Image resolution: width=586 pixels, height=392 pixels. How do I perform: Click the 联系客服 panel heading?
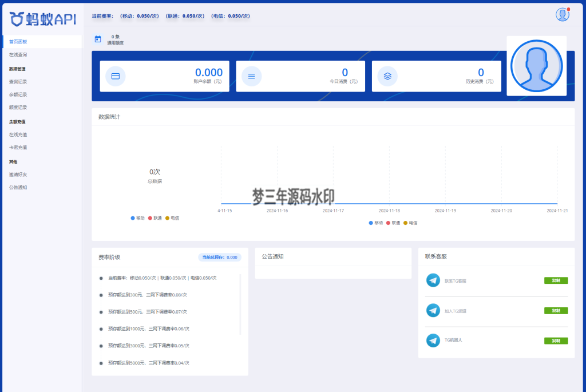pos(435,256)
